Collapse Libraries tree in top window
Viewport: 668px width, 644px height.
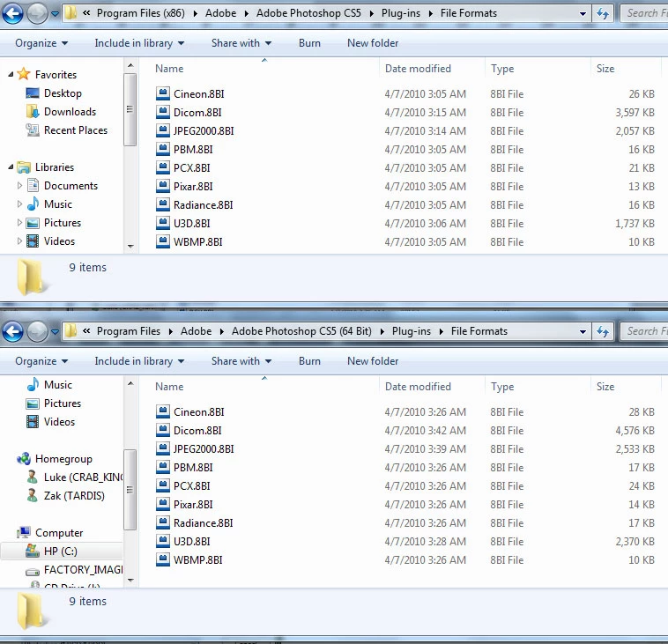(x=11, y=167)
